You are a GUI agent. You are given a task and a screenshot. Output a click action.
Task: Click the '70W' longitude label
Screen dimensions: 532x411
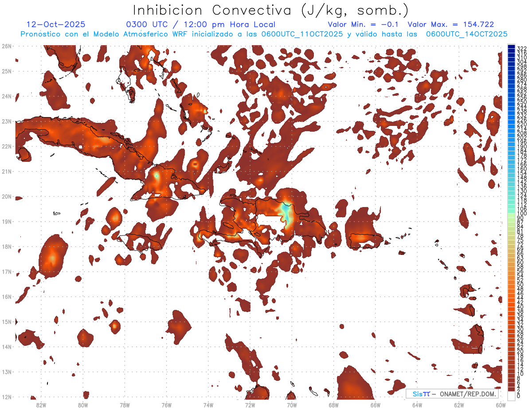click(x=292, y=405)
